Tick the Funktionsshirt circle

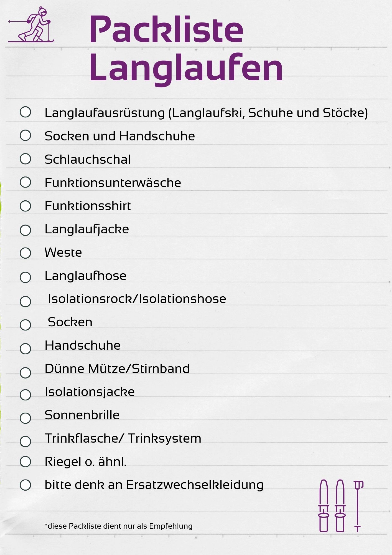tap(26, 206)
